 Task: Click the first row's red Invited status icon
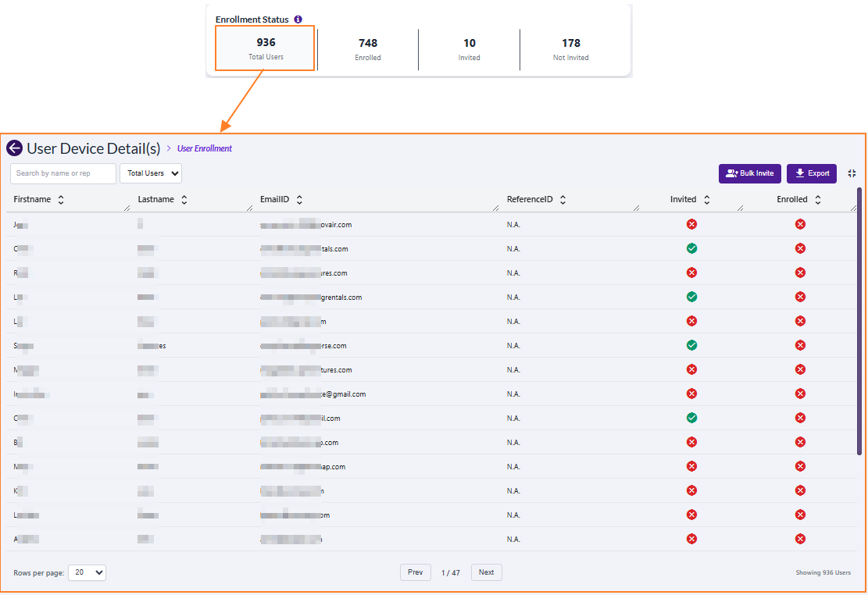point(691,225)
